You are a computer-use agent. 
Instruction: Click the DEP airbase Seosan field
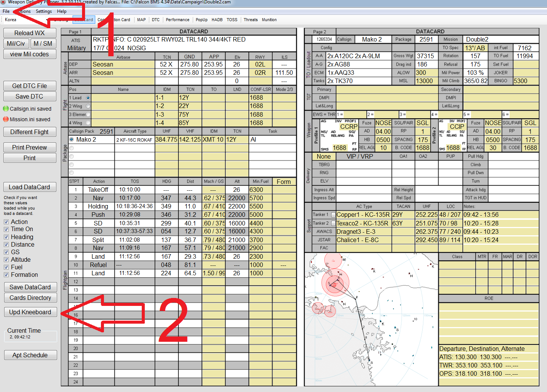click(x=123, y=64)
